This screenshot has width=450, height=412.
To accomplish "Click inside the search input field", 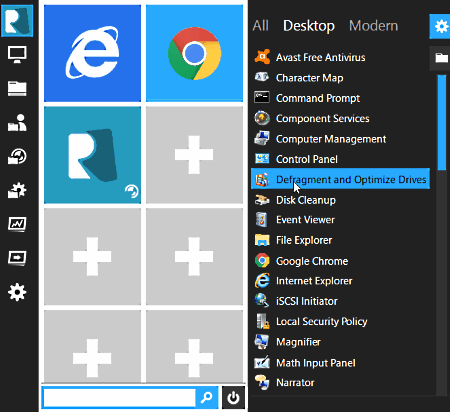I will coord(119,397).
